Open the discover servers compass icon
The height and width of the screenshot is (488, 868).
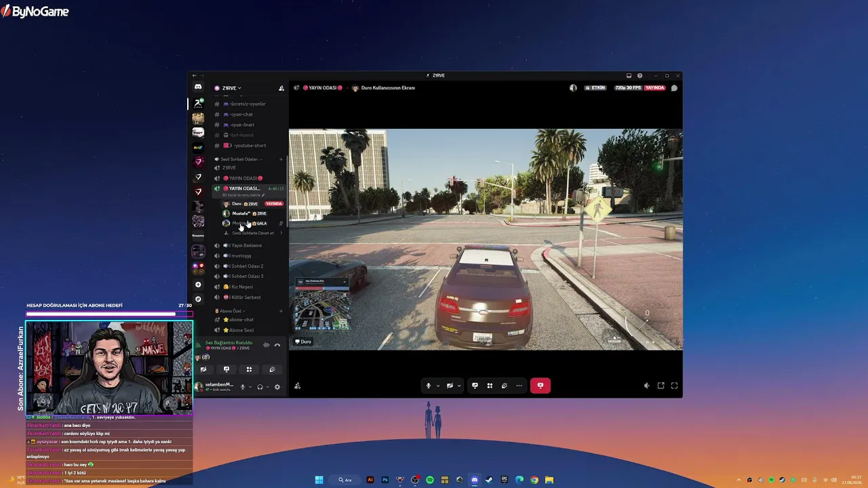pos(198,299)
